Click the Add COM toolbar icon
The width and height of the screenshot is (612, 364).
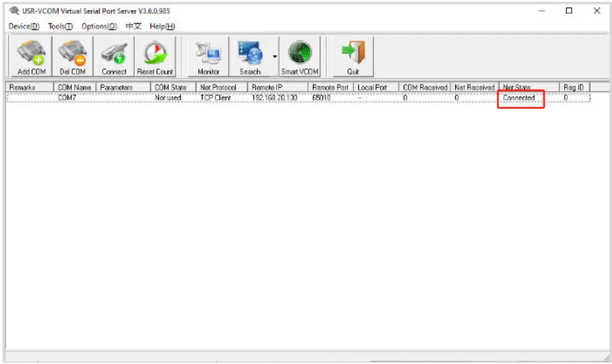(x=31, y=57)
